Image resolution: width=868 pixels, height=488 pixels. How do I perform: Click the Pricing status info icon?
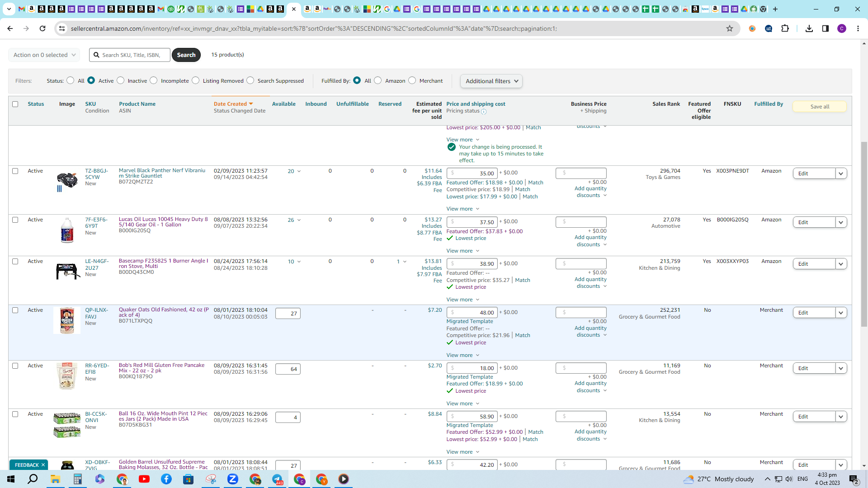tap(484, 112)
